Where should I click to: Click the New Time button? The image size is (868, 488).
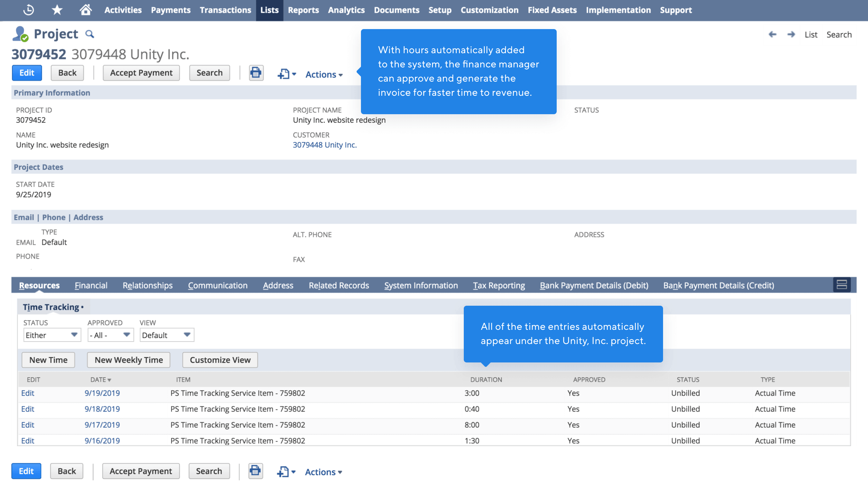point(48,360)
